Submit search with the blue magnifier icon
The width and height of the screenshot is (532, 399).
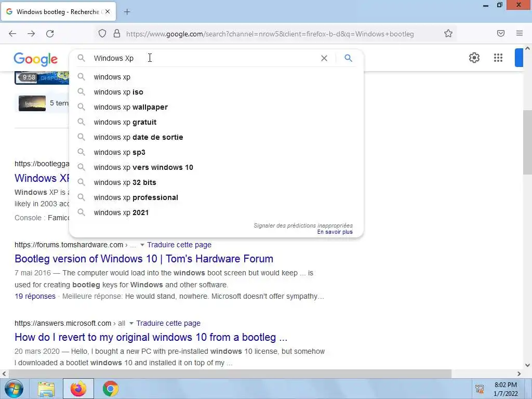pyautogui.click(x=348, y=58)
